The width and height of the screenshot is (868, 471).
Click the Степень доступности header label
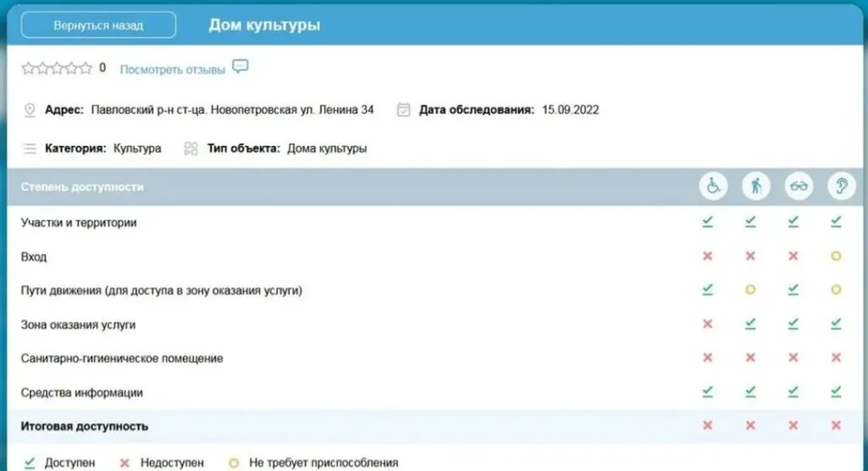click(82, 187)
